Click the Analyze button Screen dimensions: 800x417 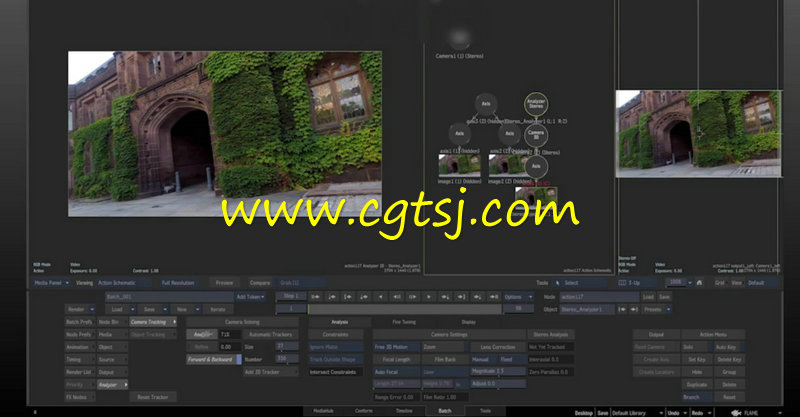pyautogui.click(x=202, y=334)
